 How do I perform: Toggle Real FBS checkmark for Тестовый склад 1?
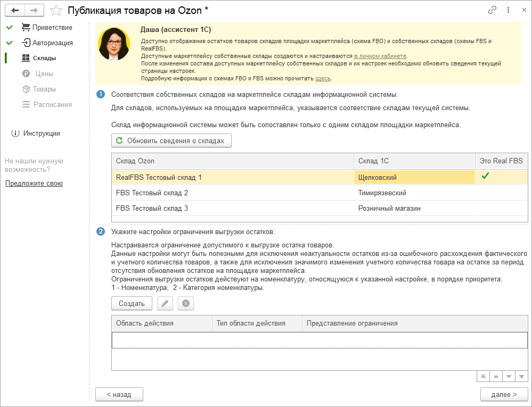(x=485, y=176)
